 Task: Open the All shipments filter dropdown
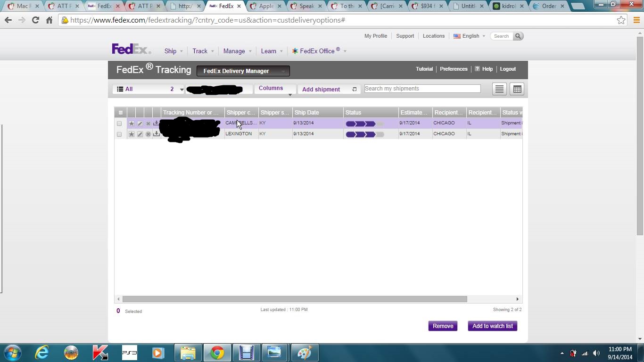point(149,89)
